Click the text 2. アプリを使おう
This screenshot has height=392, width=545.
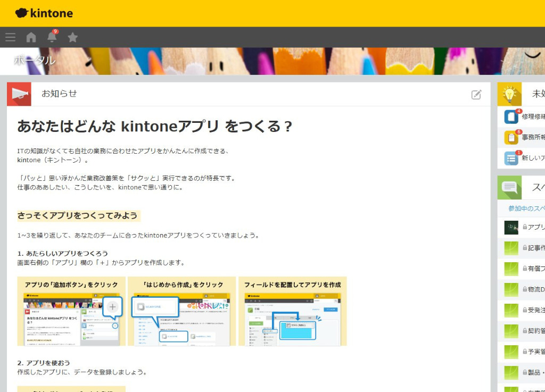tap(44, 363)
